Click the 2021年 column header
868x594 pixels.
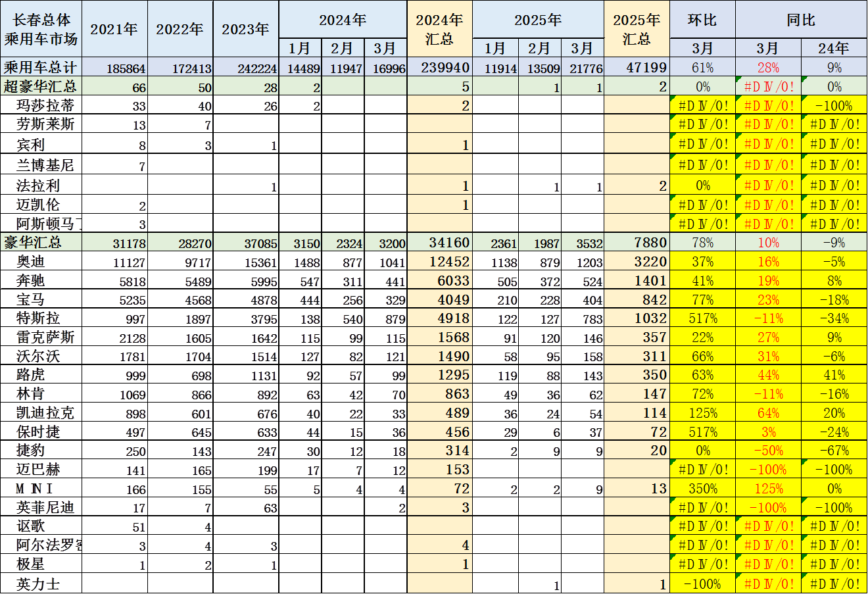point(114,29)
